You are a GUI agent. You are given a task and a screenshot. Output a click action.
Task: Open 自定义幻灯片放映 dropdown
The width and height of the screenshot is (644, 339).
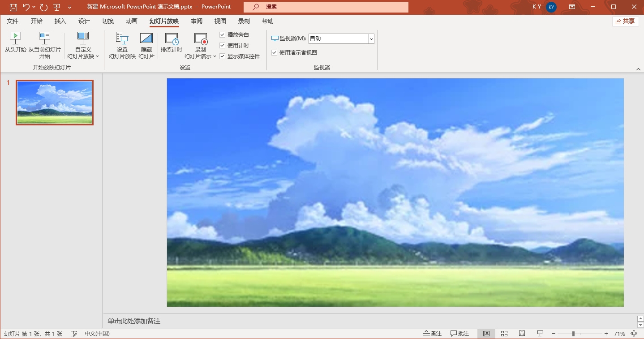(x=83, y=46)
